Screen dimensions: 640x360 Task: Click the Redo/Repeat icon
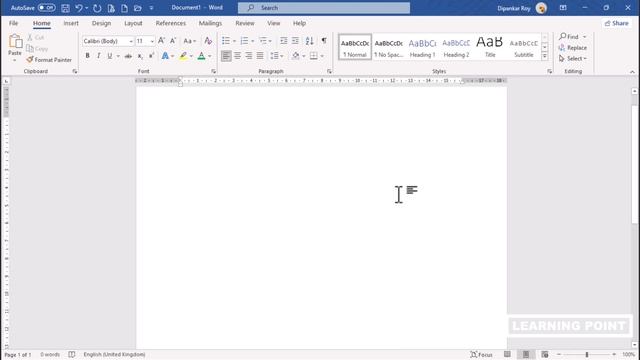(x=97, y=8)
